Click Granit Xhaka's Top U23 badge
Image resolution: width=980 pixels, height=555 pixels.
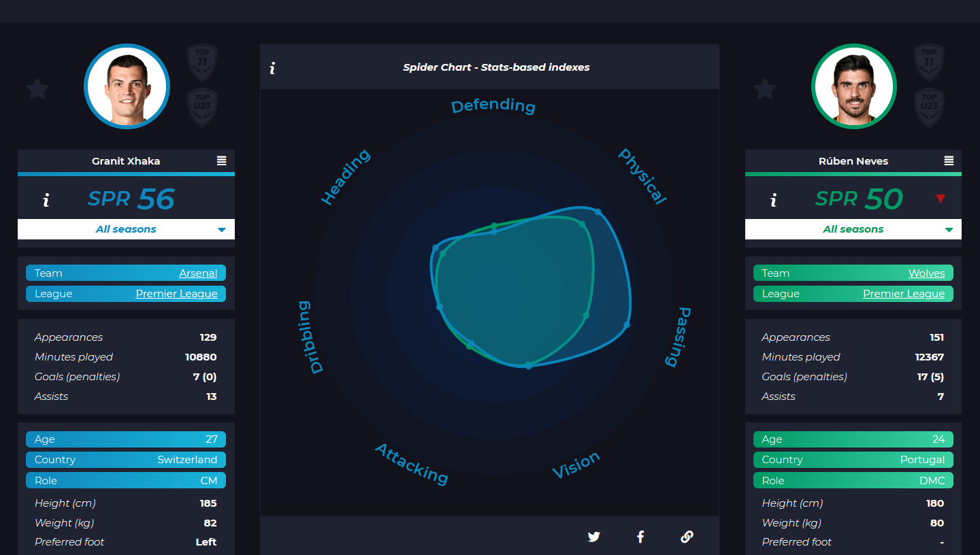pos(202,107)
